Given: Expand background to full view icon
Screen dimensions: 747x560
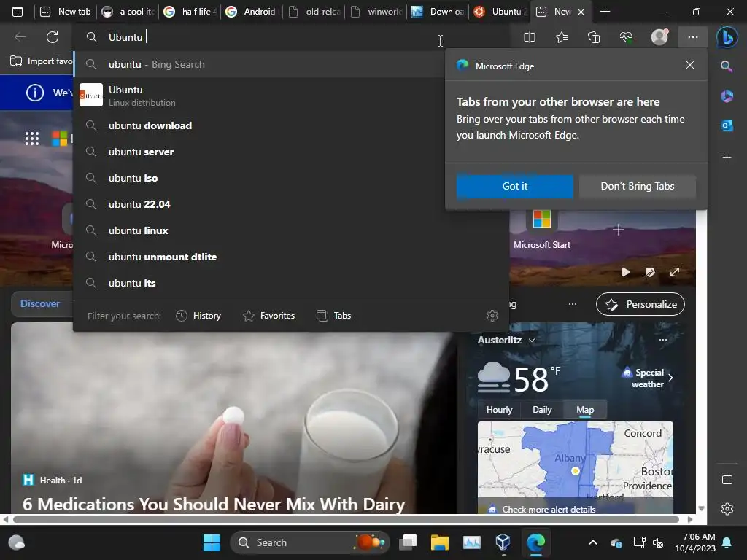Looking at the screenshot, I should point(674,272).
